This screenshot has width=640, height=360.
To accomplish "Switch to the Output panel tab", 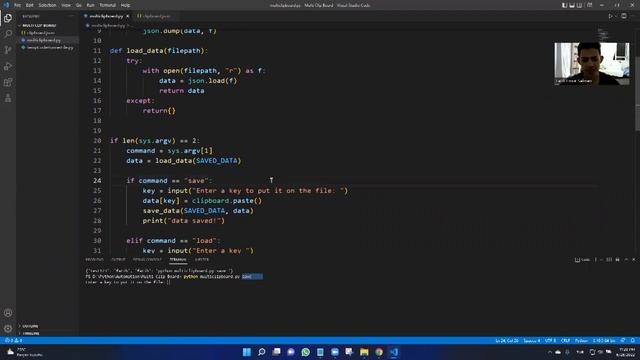I will 118,260.
